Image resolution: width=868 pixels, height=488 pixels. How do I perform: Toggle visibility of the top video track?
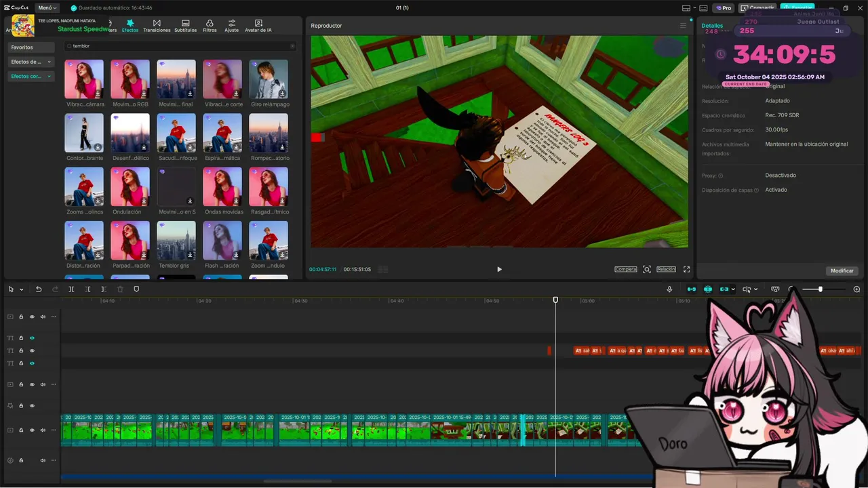point(32,317)
